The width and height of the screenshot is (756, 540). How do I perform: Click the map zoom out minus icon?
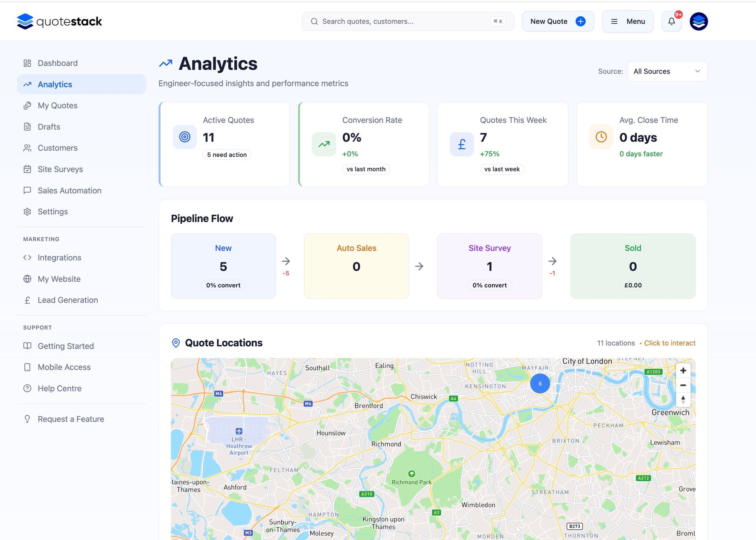click(683, 385)
